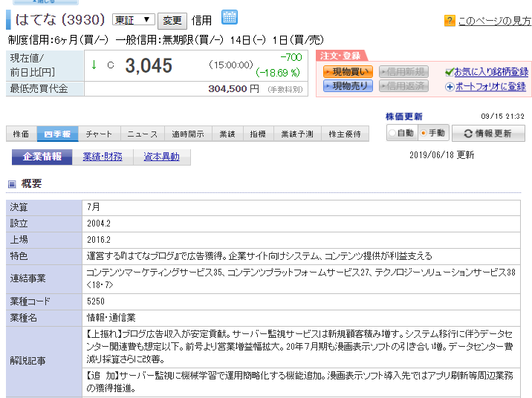Switch to the 四季報 tab

tap(57, 134)
